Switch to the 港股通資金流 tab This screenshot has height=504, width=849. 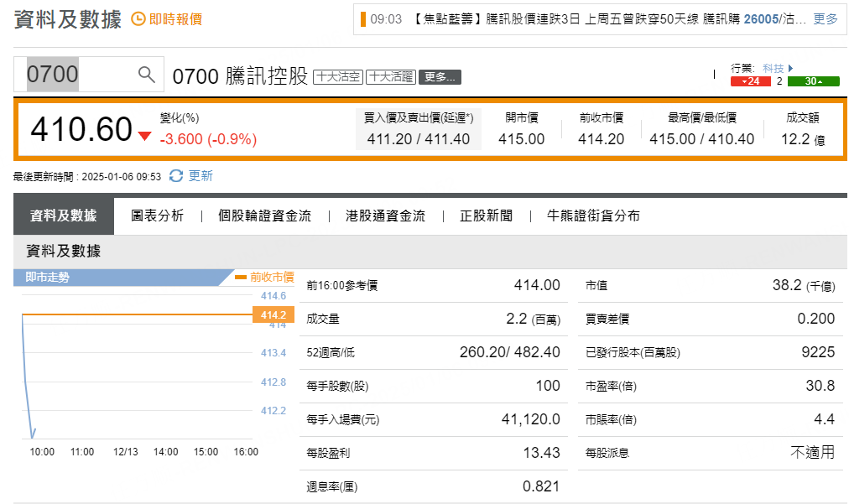click(x=386, y=216)
